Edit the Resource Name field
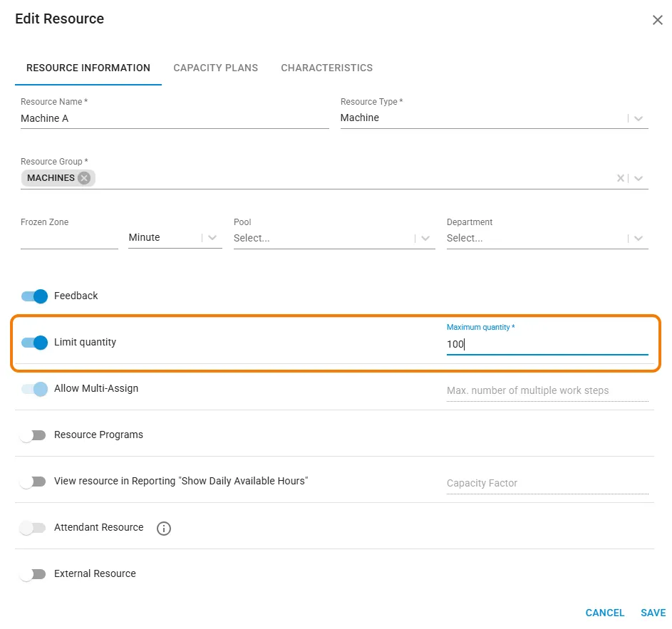Screen dimensions: 672x629 [175, 118]
